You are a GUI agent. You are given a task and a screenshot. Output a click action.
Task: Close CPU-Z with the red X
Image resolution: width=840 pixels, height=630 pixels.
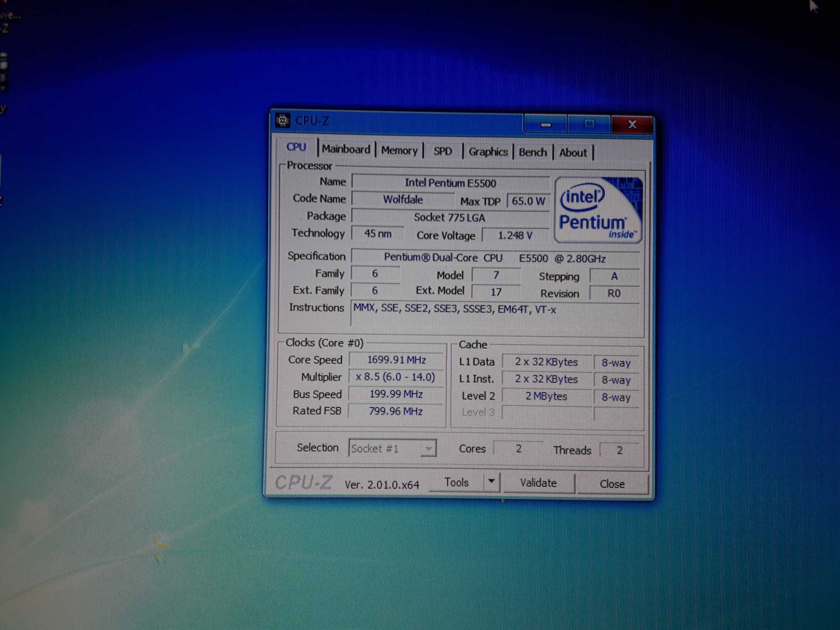[x=632, y=124]
